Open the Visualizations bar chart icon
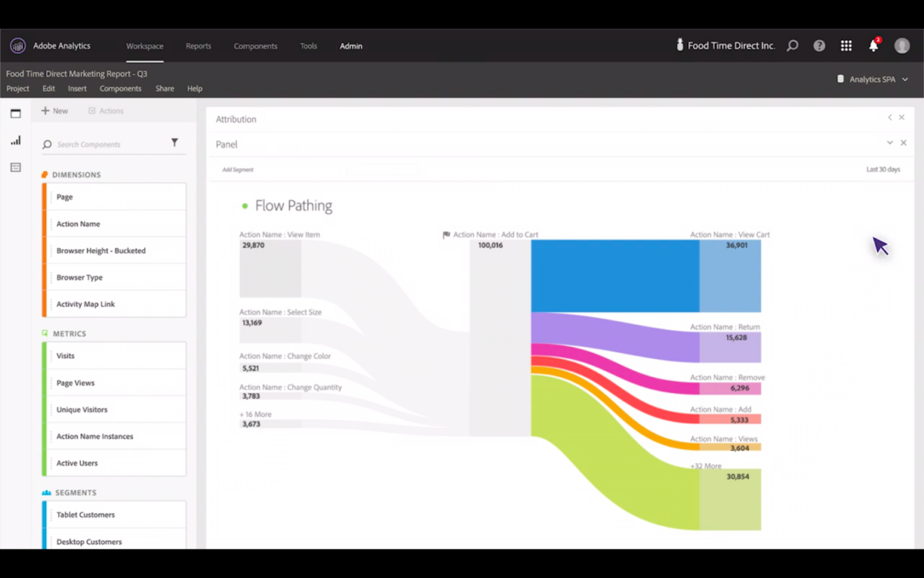 (x=15, y=140)
